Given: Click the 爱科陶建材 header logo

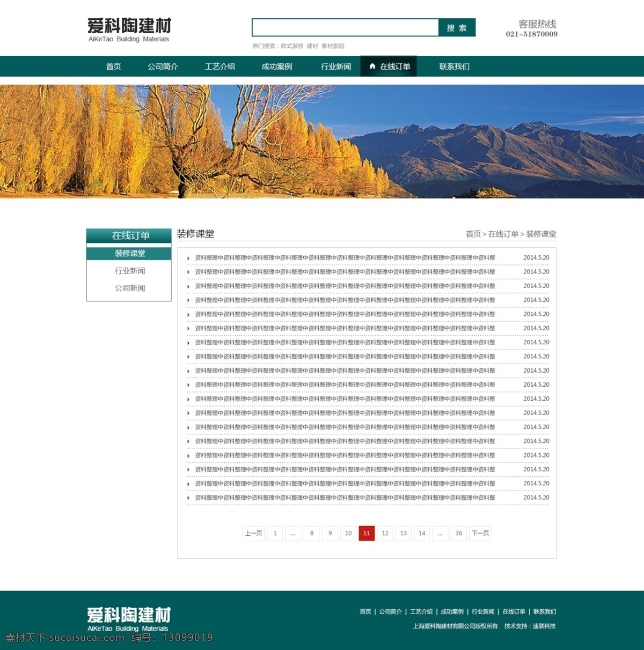Looking at the screenshot, I should 129,30.
